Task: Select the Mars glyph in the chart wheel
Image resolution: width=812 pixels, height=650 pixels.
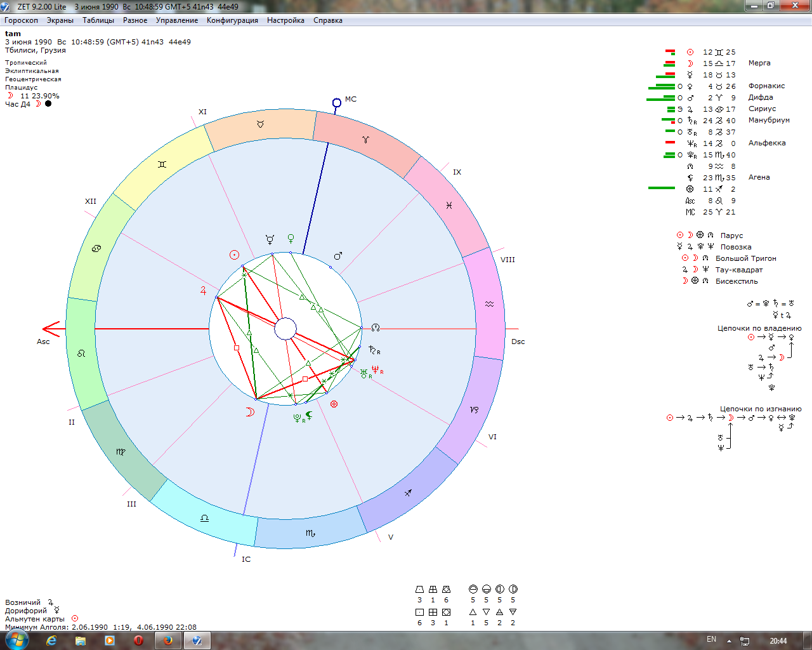Action: point(338,256)
